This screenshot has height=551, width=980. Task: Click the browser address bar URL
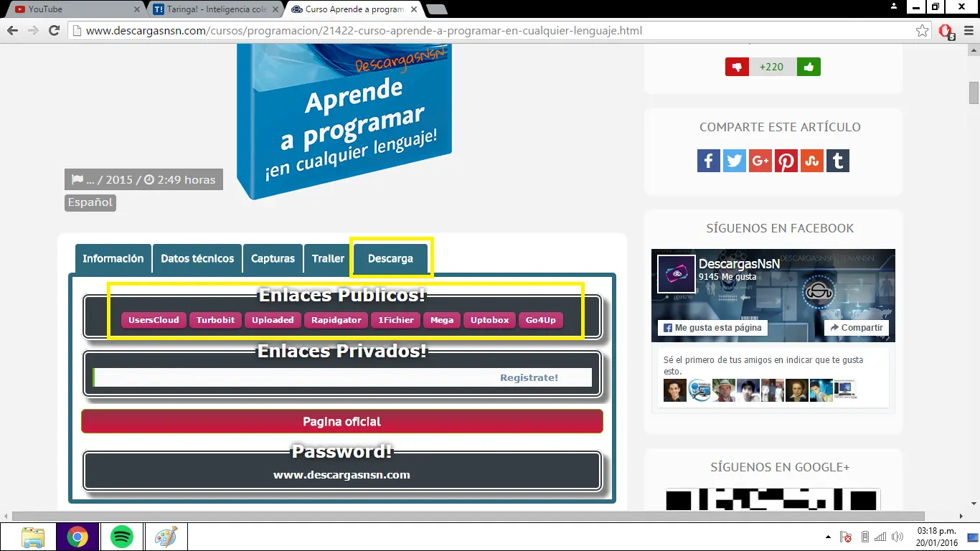point(364,31)
